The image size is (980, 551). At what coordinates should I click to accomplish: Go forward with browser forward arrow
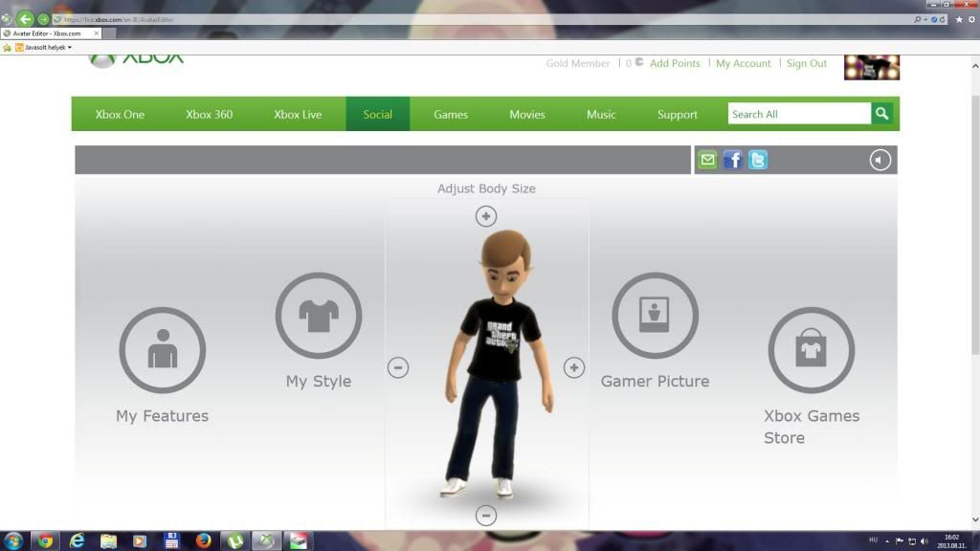click(43, 19)
